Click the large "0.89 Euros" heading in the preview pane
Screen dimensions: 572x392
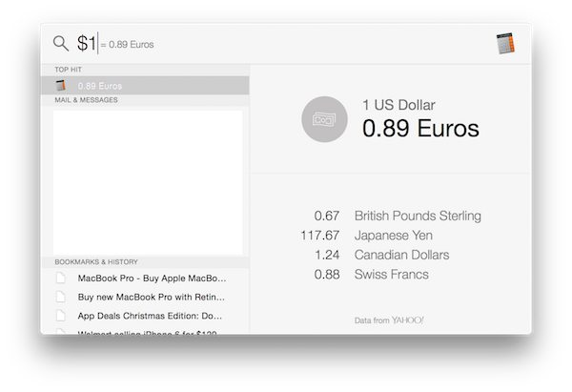click(x=420, y=128)
